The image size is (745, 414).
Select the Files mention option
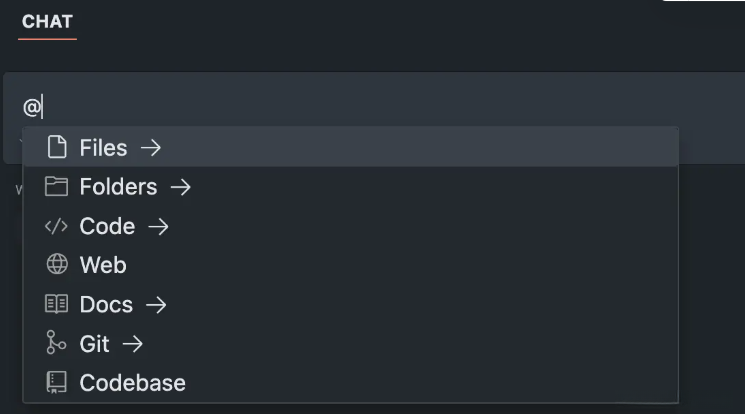tap(103, 148)
